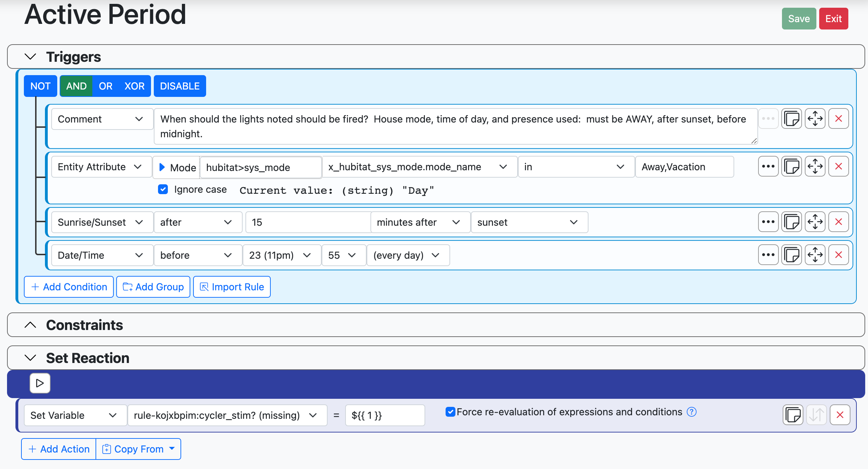The image size is (868, 469).
Task: Toggle DISABLE on the trigger group
Action: pyautogui.click(x=180, y=86)
